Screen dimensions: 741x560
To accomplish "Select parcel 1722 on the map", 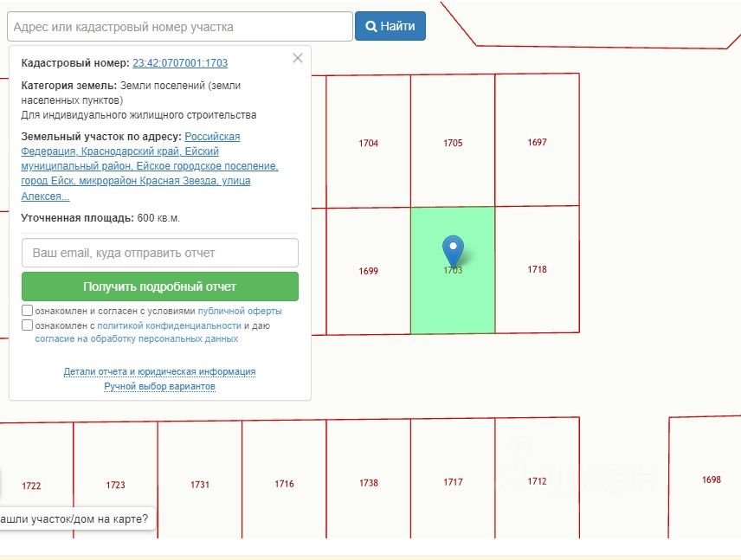I will click(31, 486).
